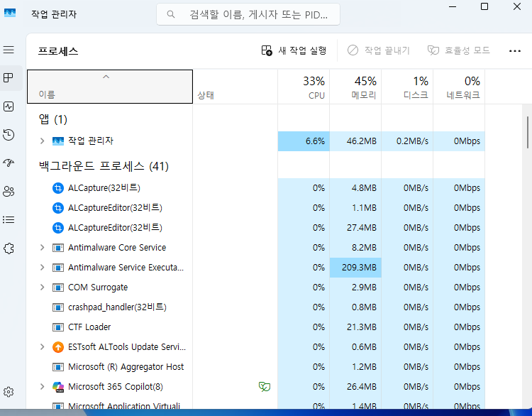Click the 8.2MB memory cell
This screenshot has width=532, height=416.
point(355,248)
